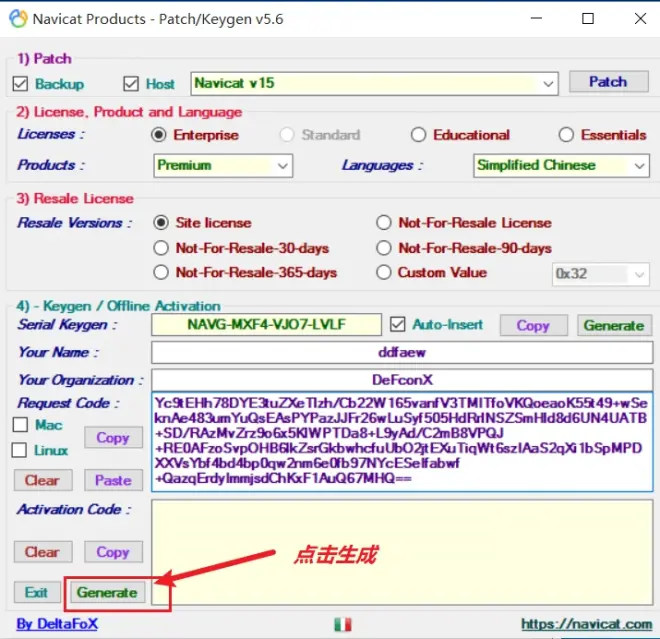
Task: Copy the Activation Code
Action: (113, 552)
